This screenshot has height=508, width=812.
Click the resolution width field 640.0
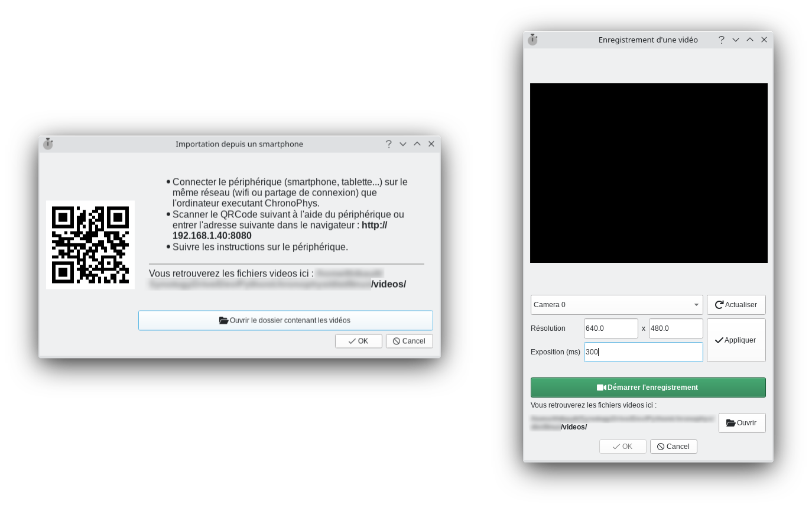(610, 328)
